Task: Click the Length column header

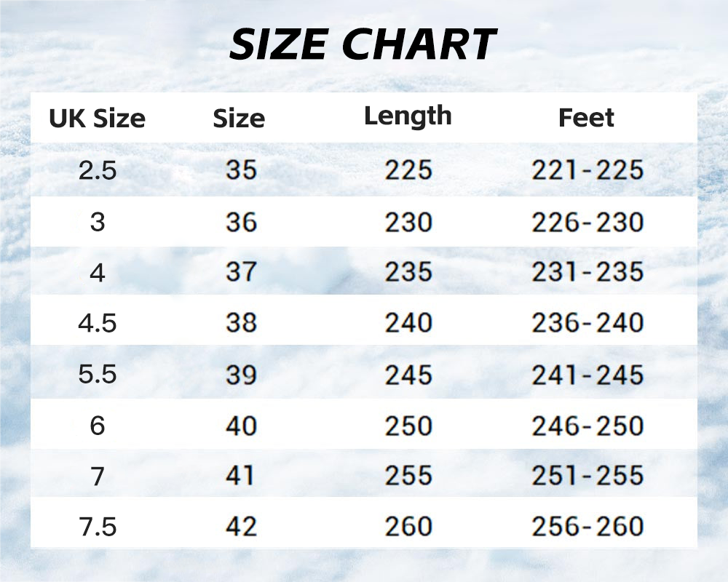Action: [x=408, y=116]
